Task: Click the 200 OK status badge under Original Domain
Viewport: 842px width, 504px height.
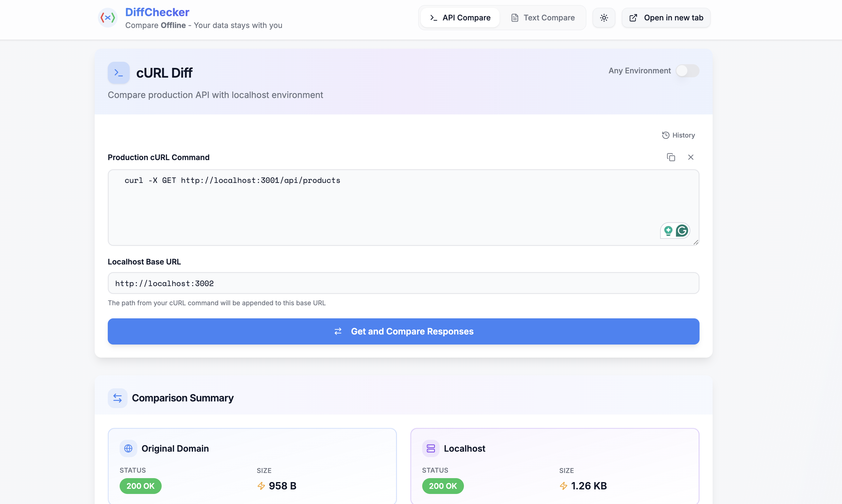Action: tap(140, 486)
